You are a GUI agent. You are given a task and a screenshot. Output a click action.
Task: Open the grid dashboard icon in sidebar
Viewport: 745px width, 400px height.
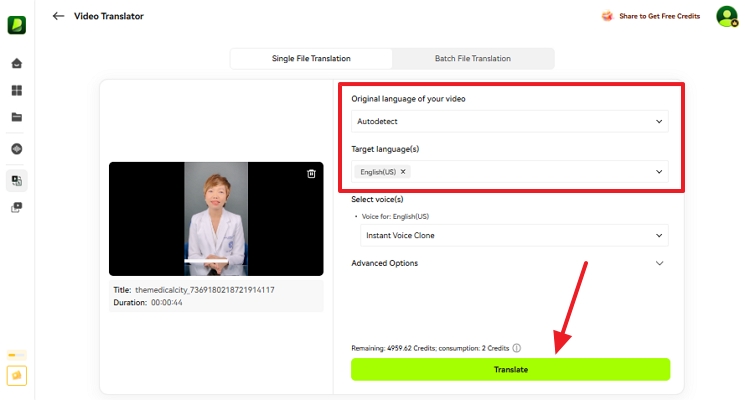point(17,91)
